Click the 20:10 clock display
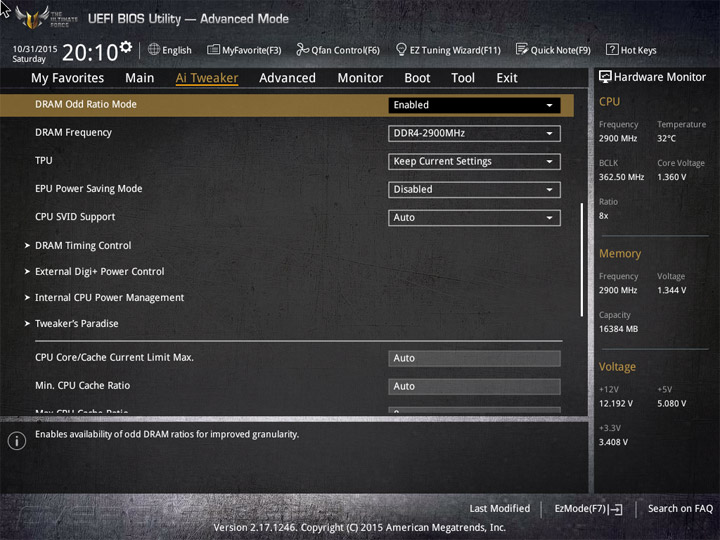Screen dimensions: 720x540 [90, 52]
